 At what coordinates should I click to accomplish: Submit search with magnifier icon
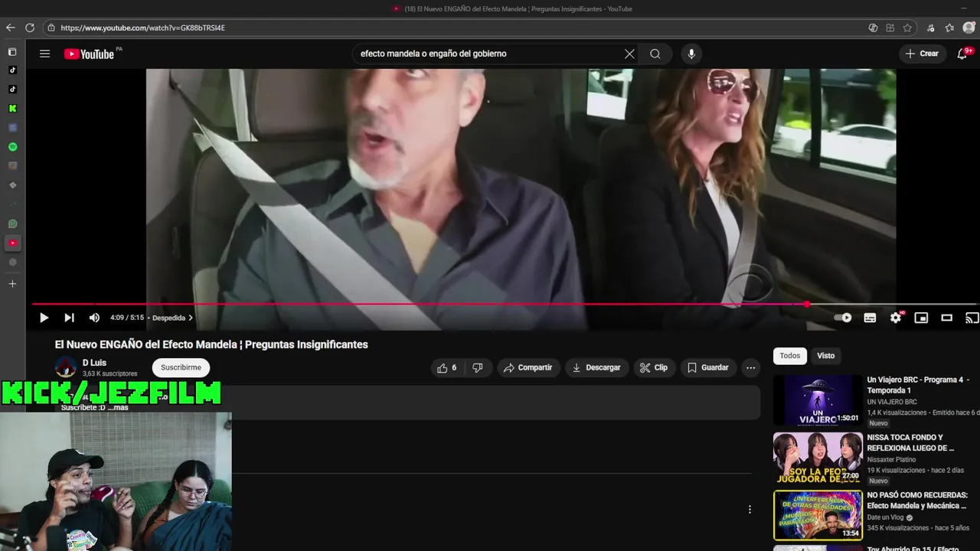click(655, 54)
